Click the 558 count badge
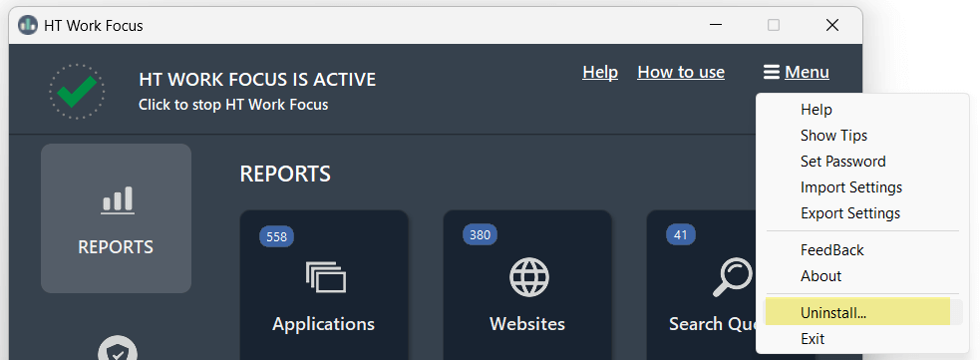 tap(277, 237)
